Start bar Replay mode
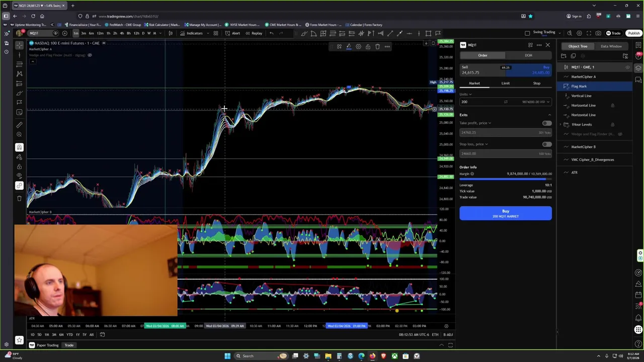Screen dimensions: 644x362 254,33
